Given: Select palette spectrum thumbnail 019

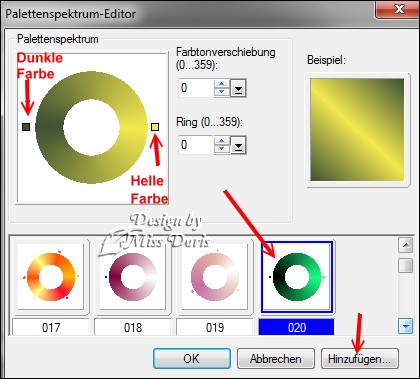Looking at the screenshot, I should point(215,277).
